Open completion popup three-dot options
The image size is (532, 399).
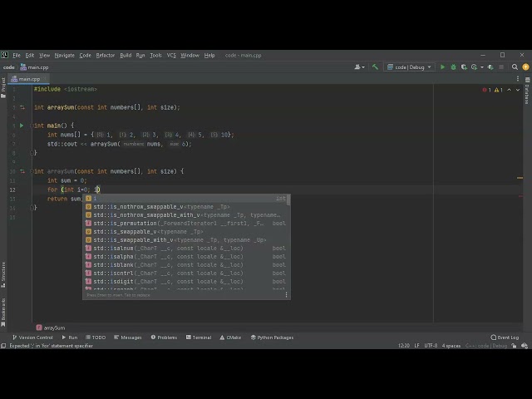point(286,295)
